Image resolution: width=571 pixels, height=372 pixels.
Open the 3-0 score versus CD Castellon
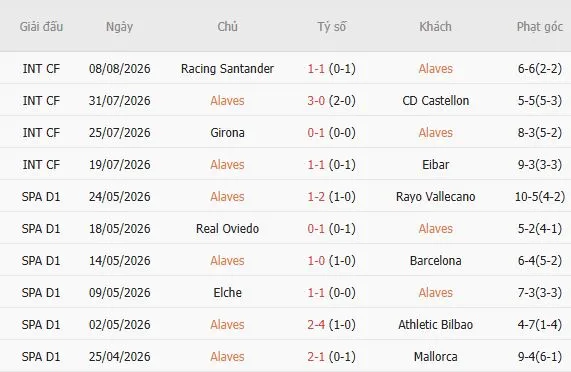316,101
